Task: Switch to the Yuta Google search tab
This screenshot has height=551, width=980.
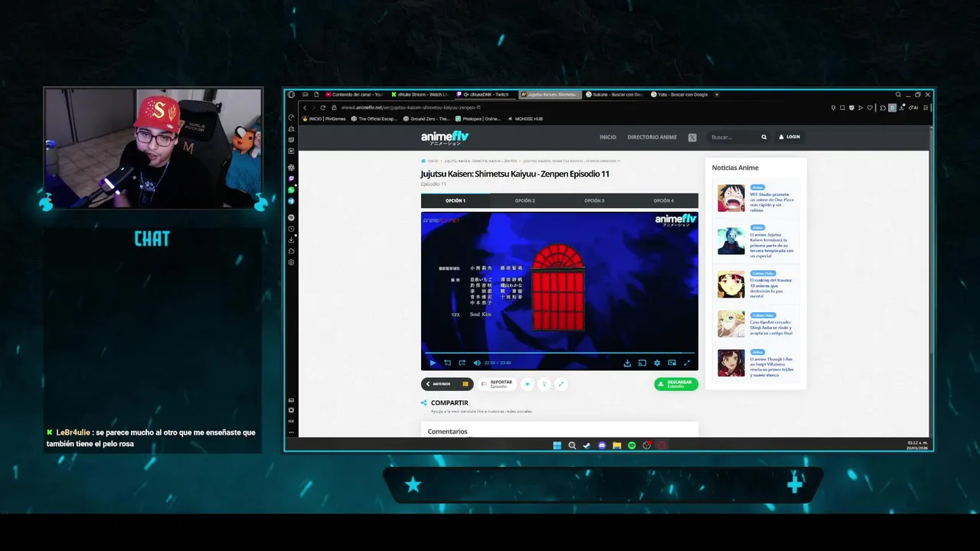Action: point(680,94)
